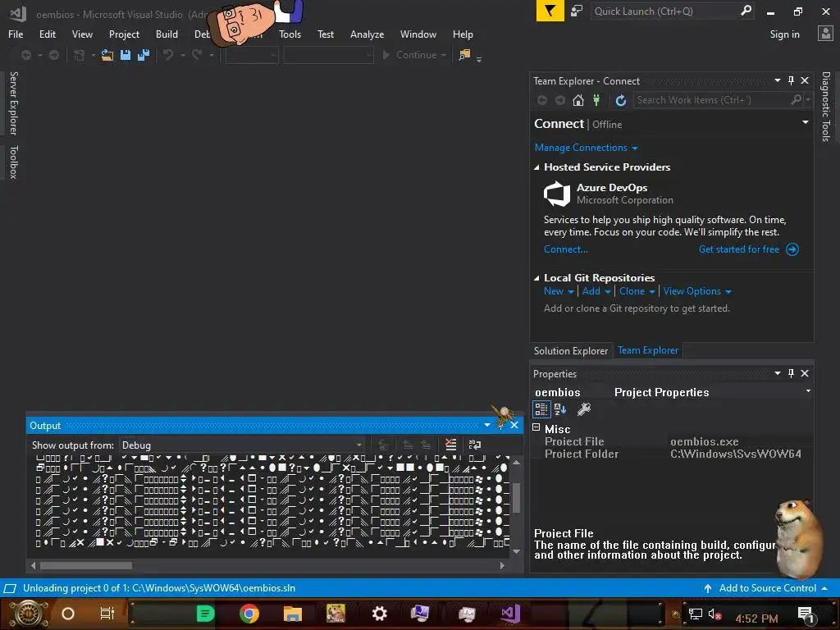Toggle Categorized view in Properties

click(x=541, y=410)
